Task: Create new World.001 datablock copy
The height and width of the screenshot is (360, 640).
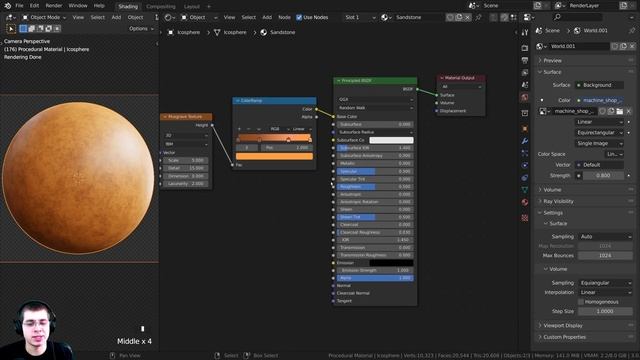Action: 623,46
